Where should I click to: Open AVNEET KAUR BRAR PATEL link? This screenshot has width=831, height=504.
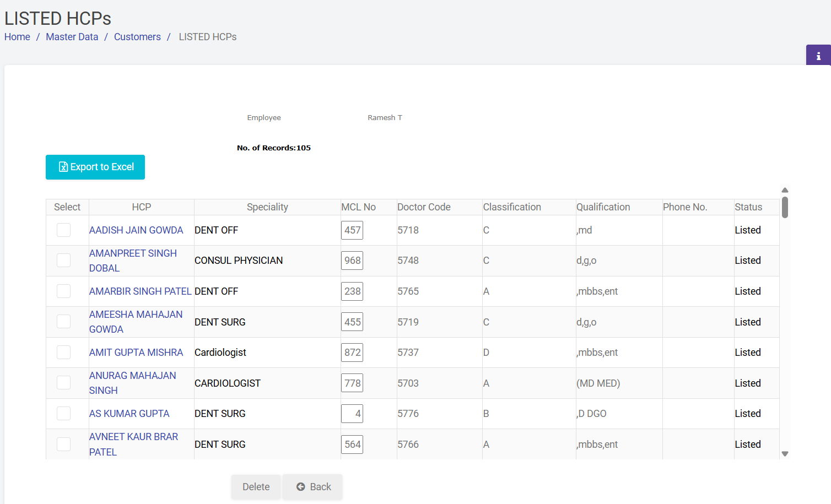[x=133, y=445]
